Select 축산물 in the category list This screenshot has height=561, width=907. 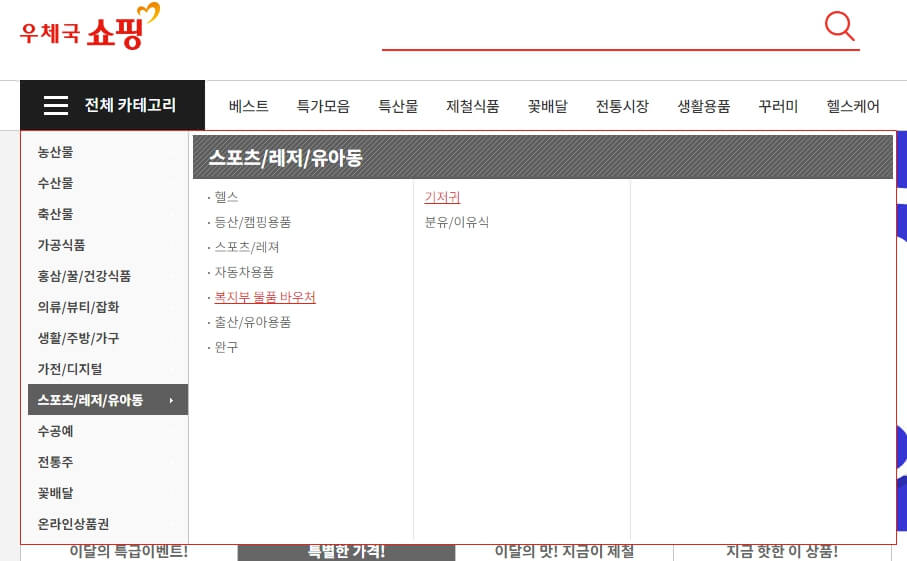[x=56, y=214]
